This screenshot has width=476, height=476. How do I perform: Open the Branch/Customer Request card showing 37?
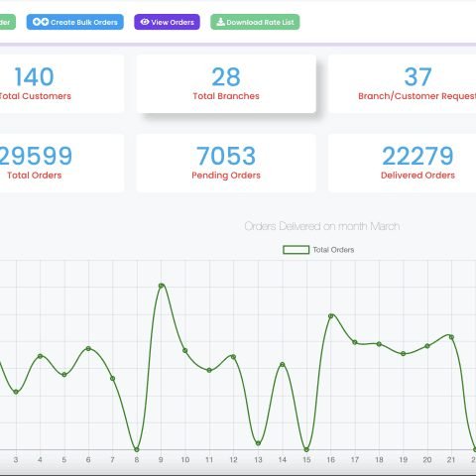pos(403,84)
